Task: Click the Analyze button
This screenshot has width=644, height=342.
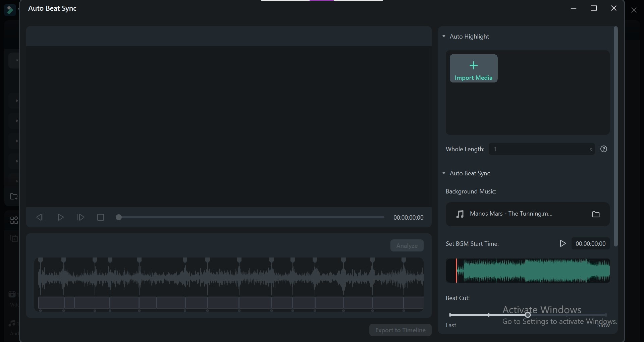Action: [407, 245]
